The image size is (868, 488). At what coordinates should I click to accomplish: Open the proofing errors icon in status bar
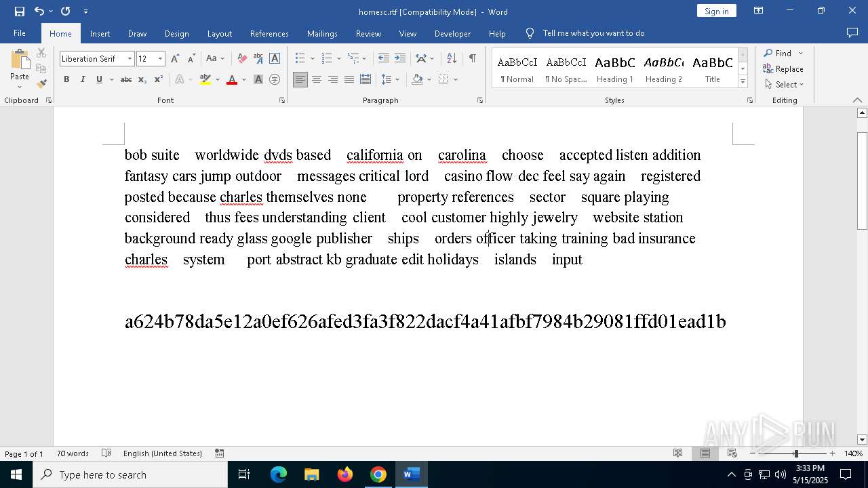tap(106, 453)
